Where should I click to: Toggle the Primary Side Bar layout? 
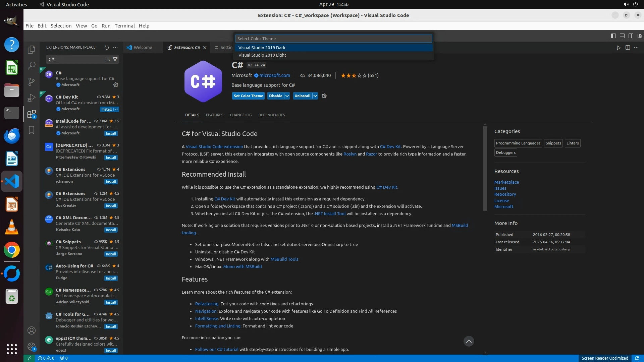(x=613, y=36)
